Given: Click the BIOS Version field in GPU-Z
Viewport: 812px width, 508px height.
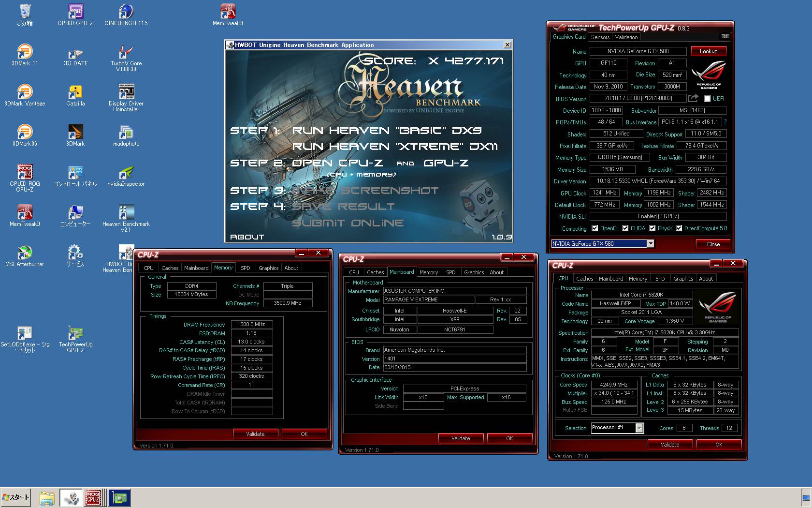Looking at the screenshot, I should pyautogui.click(x=638, y=98).
